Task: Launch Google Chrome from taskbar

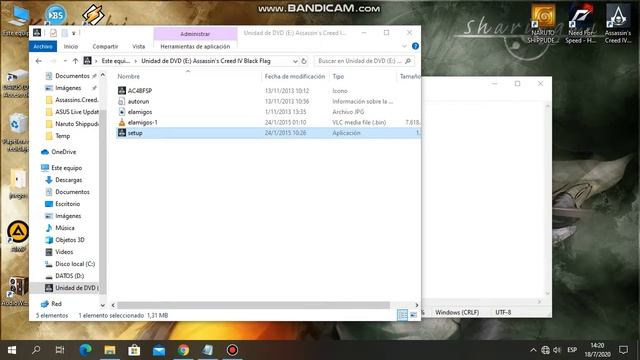Action: [183, 350]
